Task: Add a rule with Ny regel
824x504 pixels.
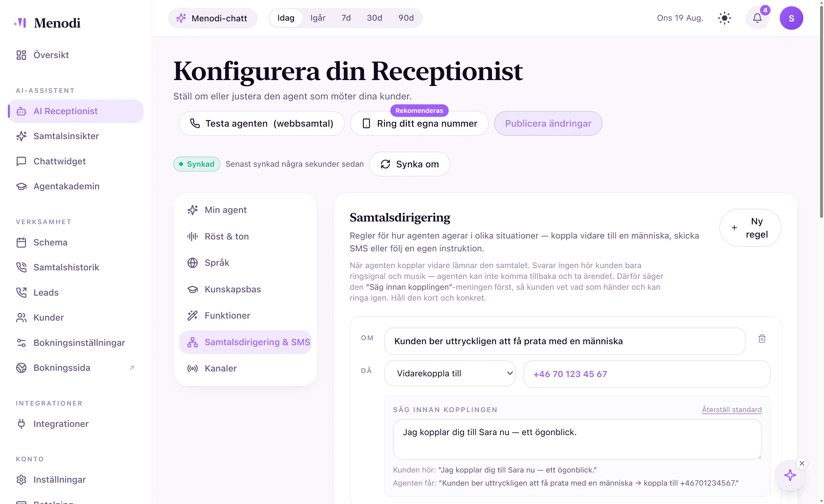Action: tap(750, 228)
